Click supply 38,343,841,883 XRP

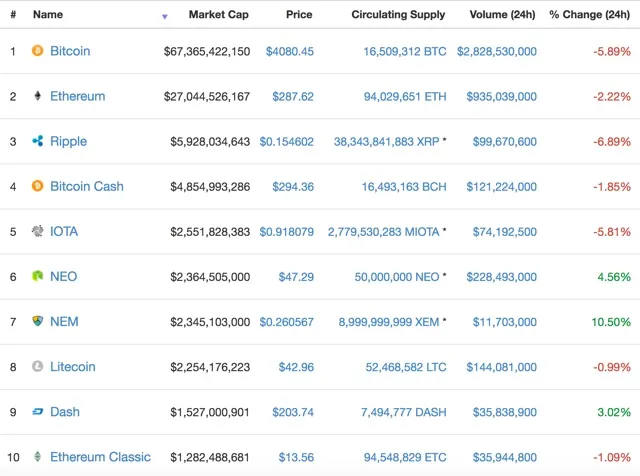pos(387,142)
